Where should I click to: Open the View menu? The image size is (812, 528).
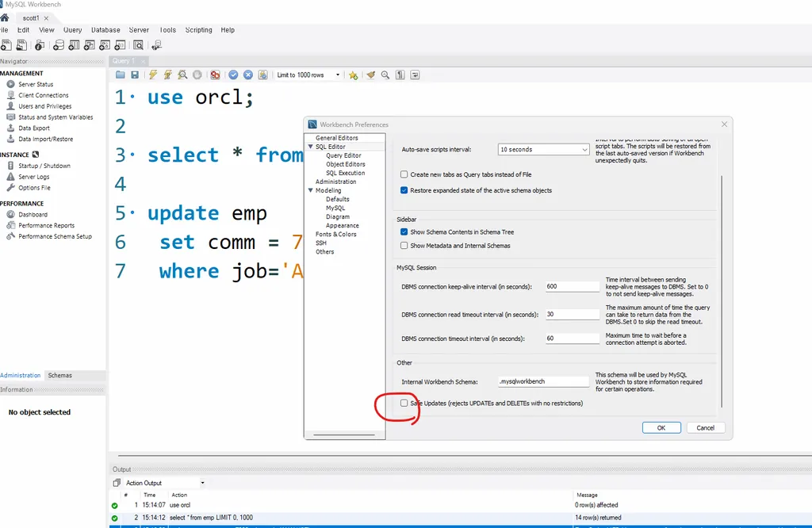(x=47, y=30)
